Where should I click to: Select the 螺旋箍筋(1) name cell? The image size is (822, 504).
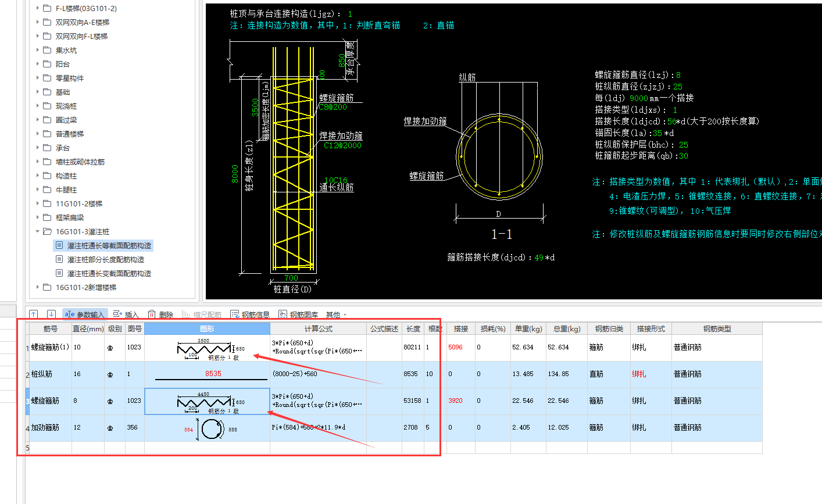point(51,348)
